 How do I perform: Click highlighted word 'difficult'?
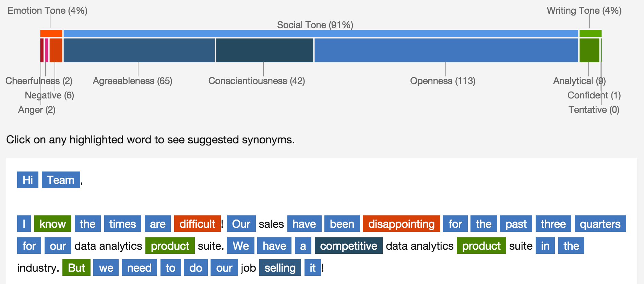(197, 224)
